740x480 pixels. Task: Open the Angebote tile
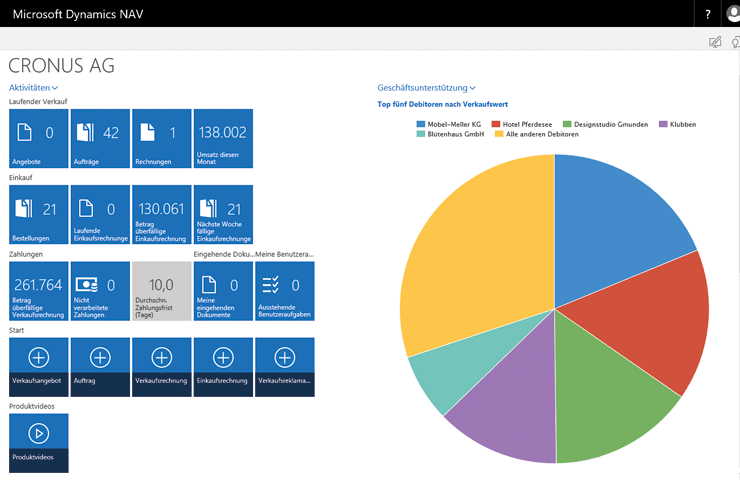click(38, 139)
